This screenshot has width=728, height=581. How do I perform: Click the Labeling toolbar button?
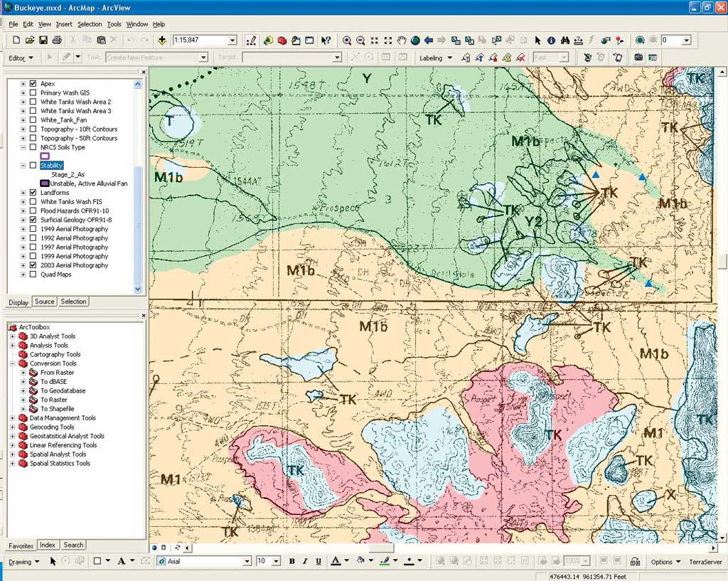pos(435,58)
